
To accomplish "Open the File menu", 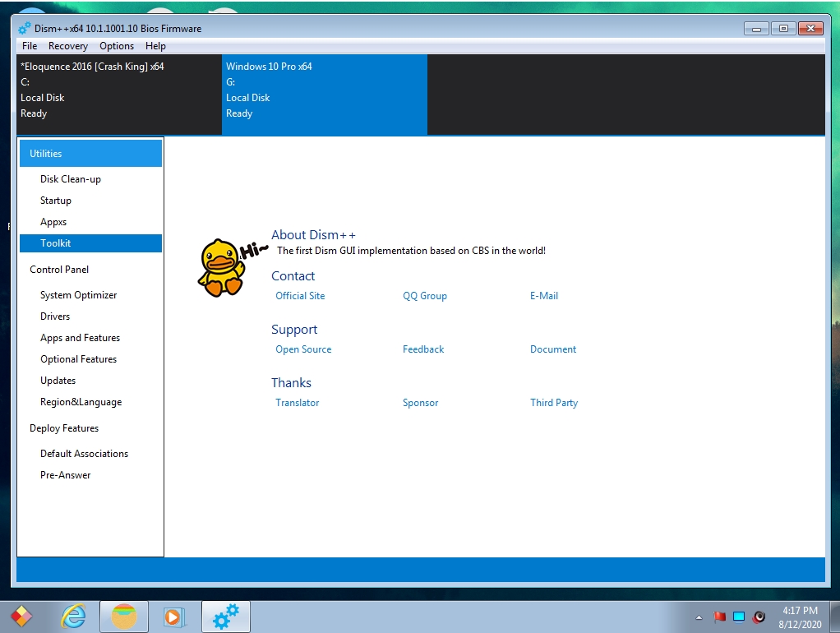I will 30,46.
